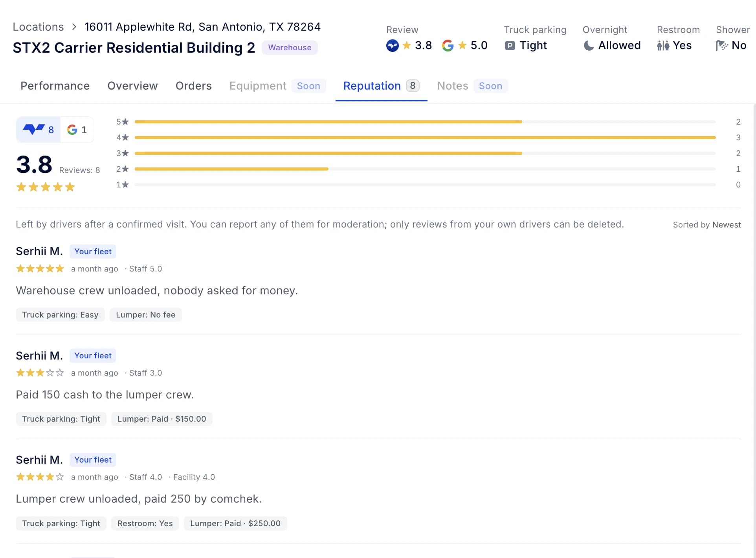
Task: Click the Notes tab marked Soon
Action: tap(472, 86)
